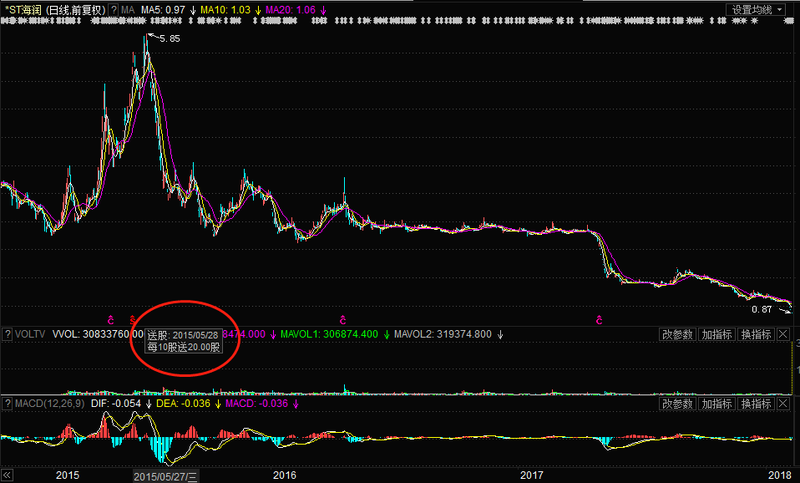Screen dimensions: 800x483
Task: Close the VOLTV indicator panel
Action: [x=783, y=335]
